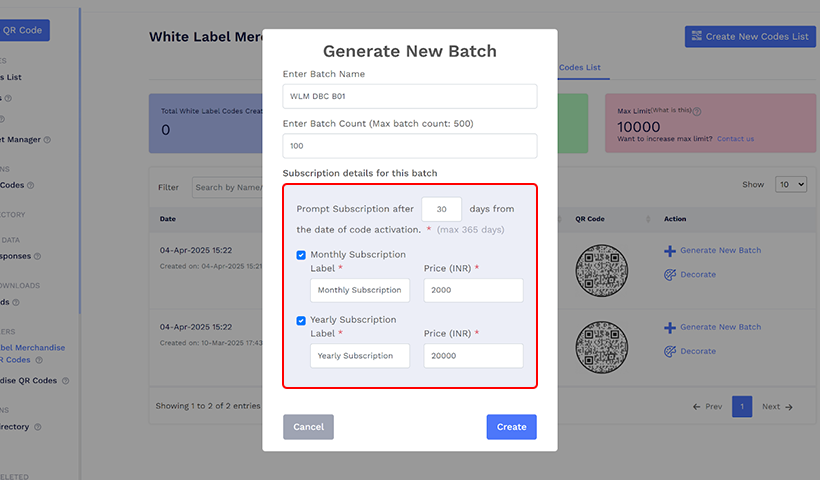
Task: Click plus icon beside first Generate New Batch
Action: tap(670, 250)
